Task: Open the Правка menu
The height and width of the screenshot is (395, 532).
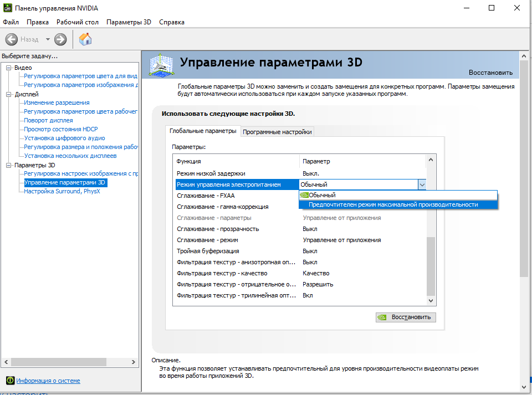Action: (38, 22)
